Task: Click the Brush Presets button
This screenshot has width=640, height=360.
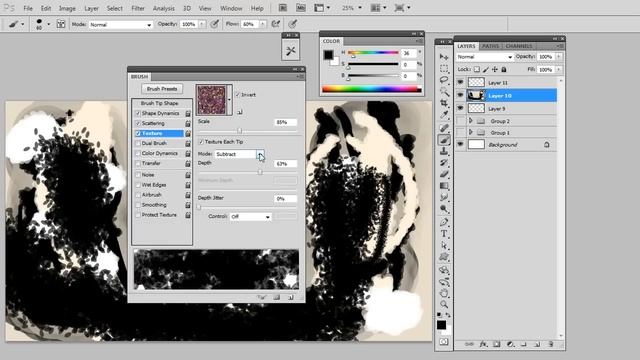Action: tap(162, 89)
